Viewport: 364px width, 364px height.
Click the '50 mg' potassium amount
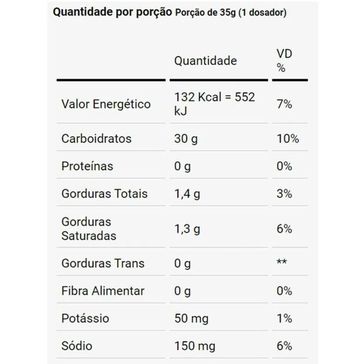click(191, 319)
